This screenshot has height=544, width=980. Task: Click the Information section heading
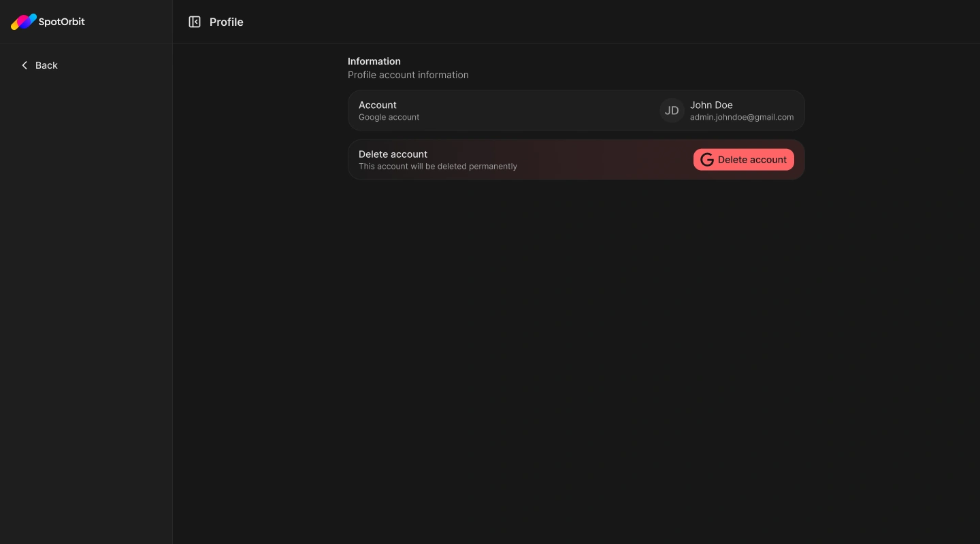pyautogui.click(x=374, y=61)
